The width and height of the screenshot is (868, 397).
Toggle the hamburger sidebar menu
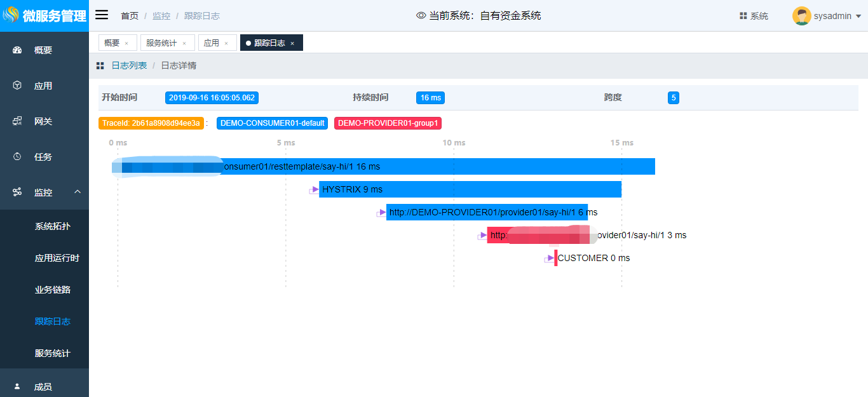[x=102, y=15]
